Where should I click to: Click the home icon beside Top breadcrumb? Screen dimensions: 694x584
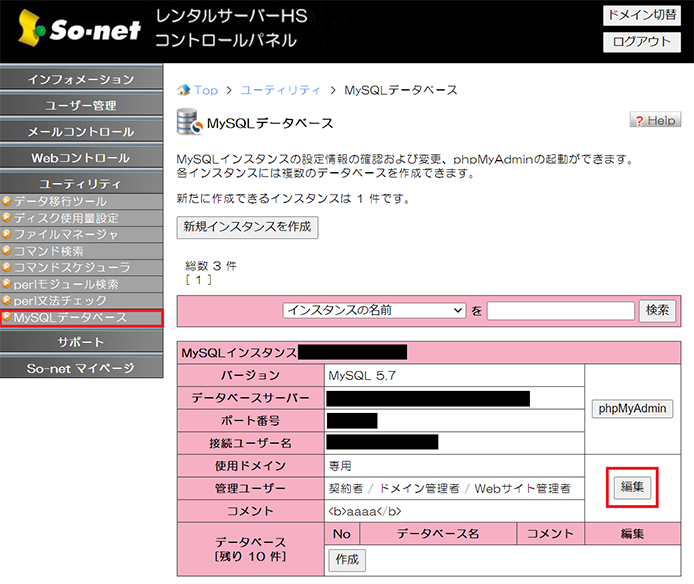point(183,90)
